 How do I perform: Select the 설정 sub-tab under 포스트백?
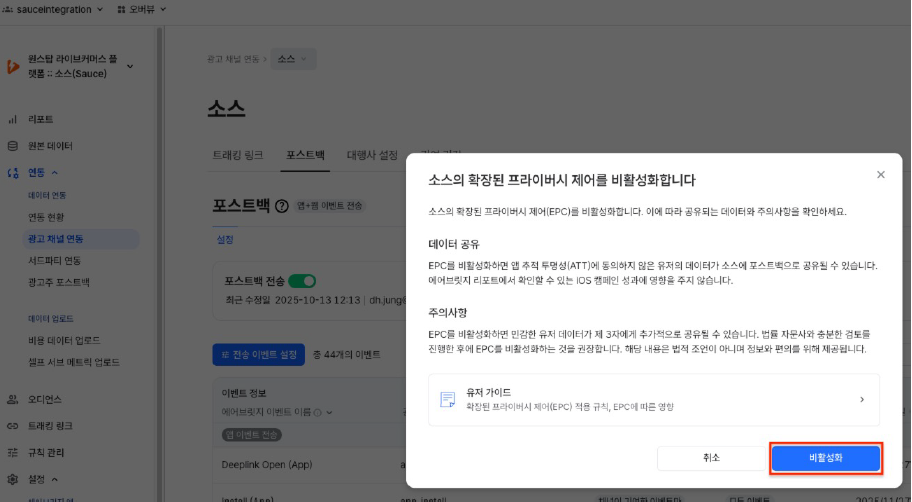(x=225, y=239)
